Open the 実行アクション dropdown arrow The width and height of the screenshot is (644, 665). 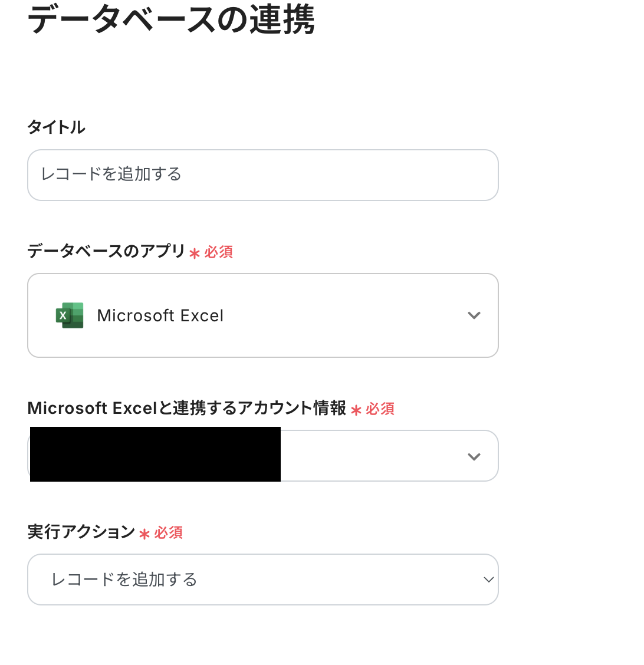pos(488,580)
